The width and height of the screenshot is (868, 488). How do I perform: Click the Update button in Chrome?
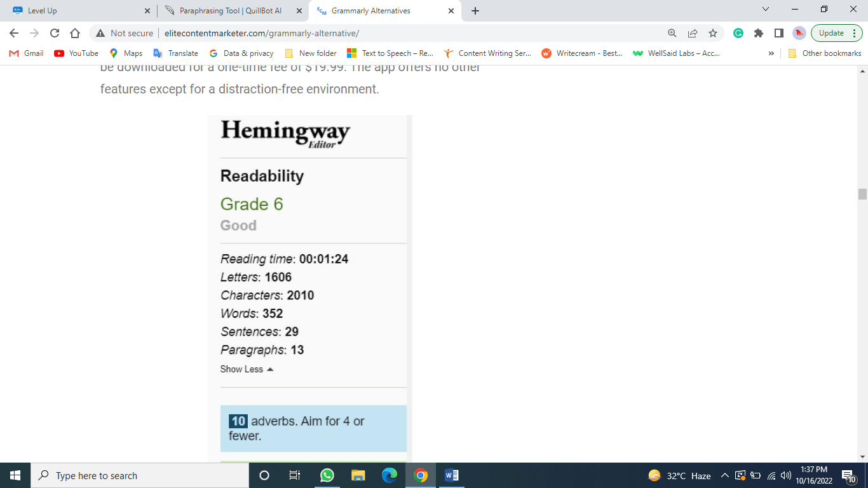[836, 33]
